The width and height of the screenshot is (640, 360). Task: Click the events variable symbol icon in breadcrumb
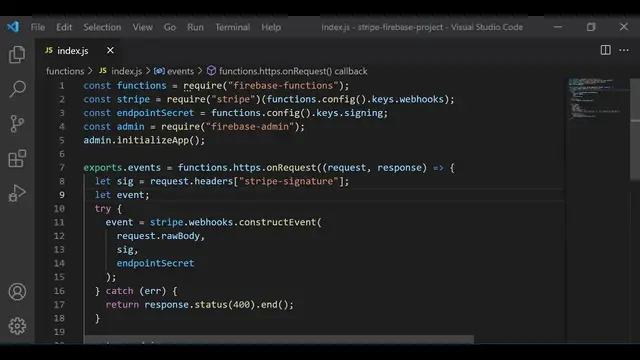(x=159, y=71)
